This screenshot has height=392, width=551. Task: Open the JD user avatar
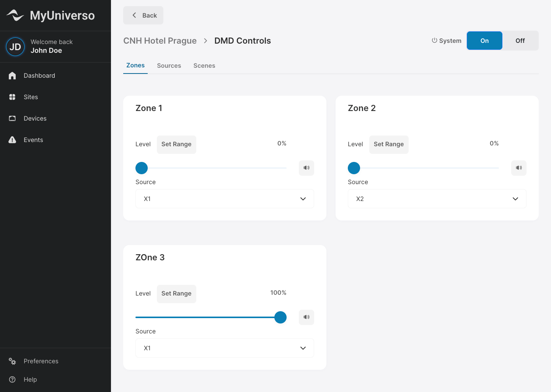click(x=15, y=47)
